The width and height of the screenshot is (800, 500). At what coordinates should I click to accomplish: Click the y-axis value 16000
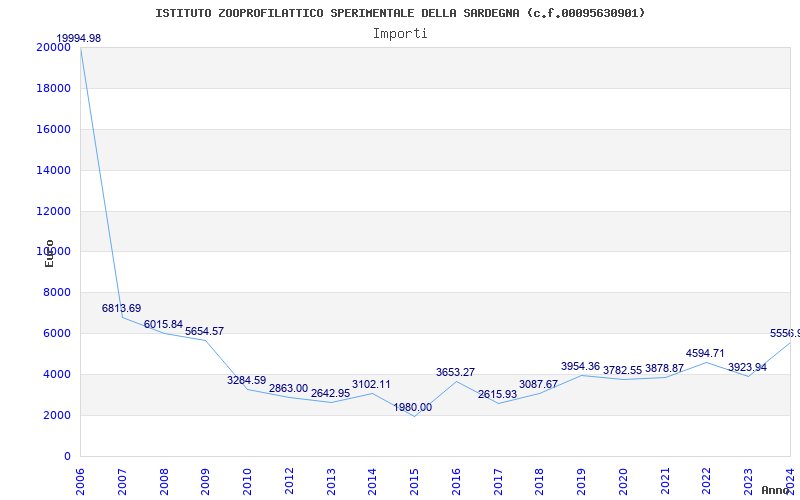coord(53,129)
